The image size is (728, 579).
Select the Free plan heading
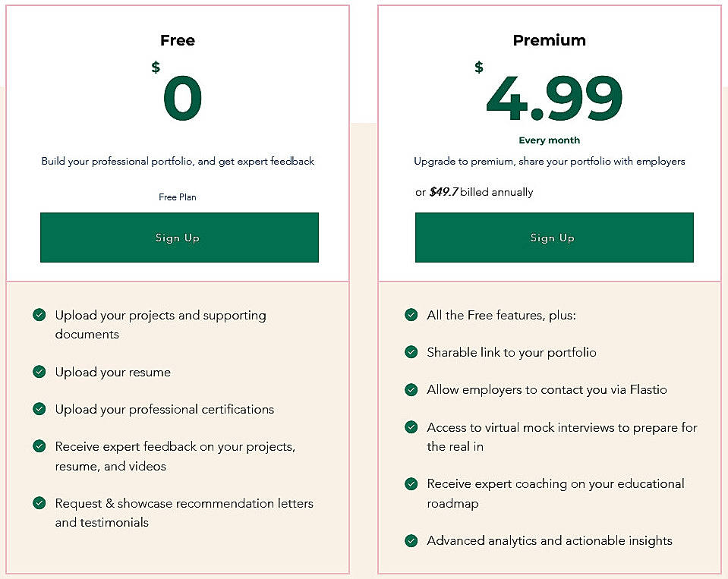point(177,40)
